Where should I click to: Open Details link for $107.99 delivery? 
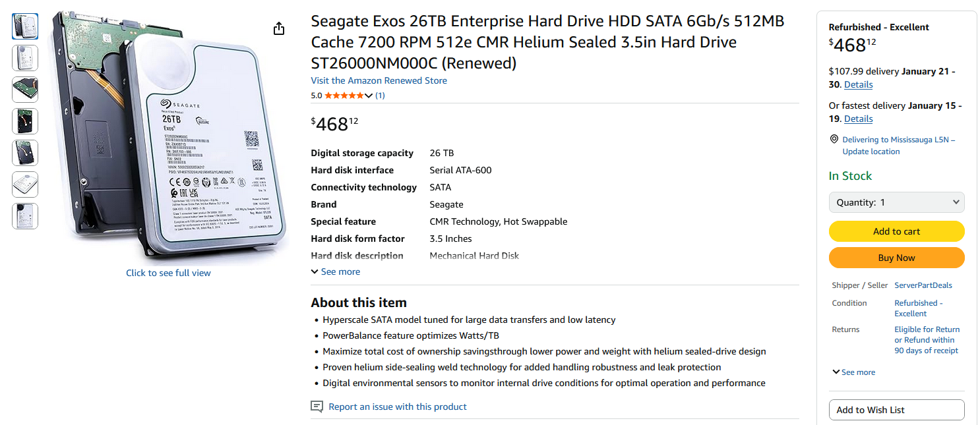[x=858, y=84]
